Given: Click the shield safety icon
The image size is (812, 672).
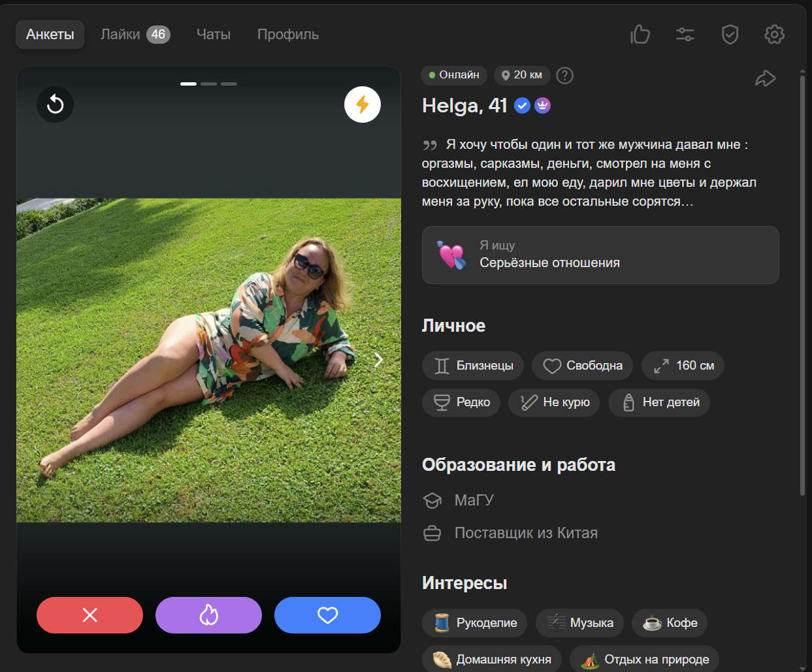Looking at the screenshot, I should [x=730, y=34].
